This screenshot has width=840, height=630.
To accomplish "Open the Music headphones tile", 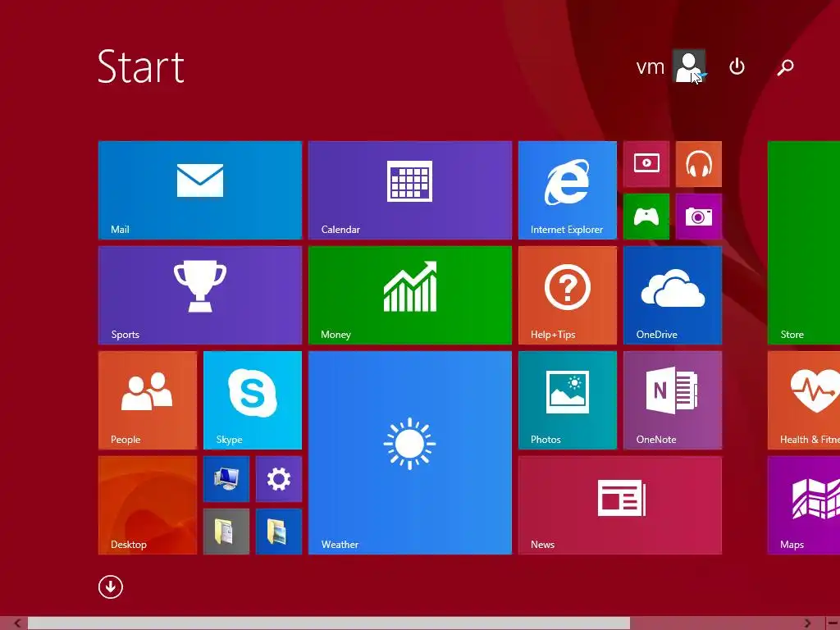I will click(x=699, y=164).
